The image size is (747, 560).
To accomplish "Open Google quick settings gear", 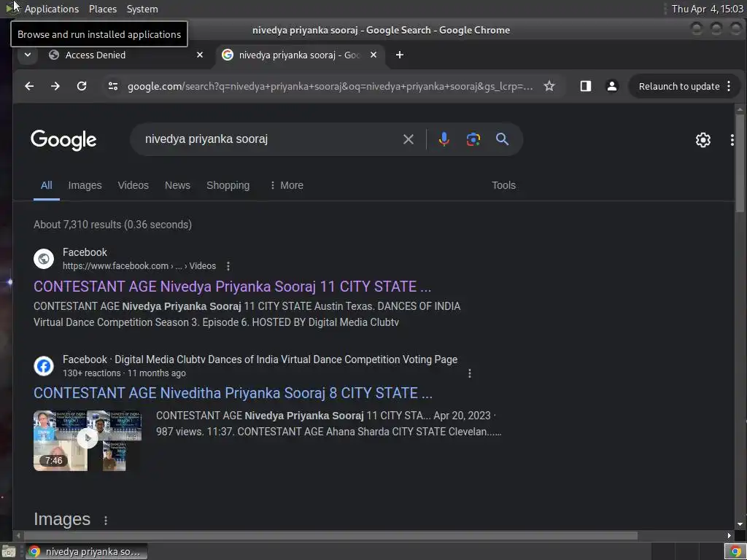I will coord(703,139).
